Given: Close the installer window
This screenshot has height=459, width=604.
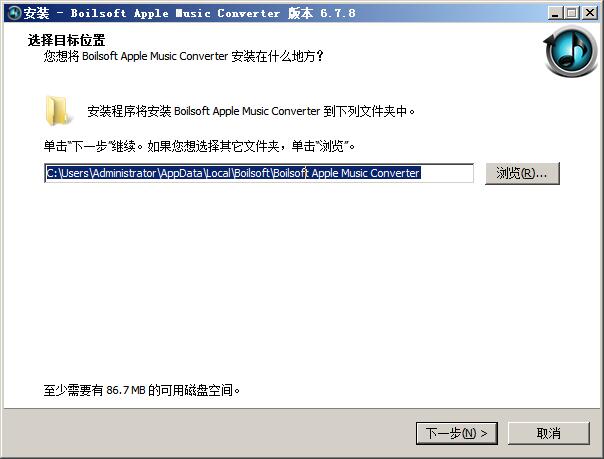Looking at the screenshot, I should (590, 13).
